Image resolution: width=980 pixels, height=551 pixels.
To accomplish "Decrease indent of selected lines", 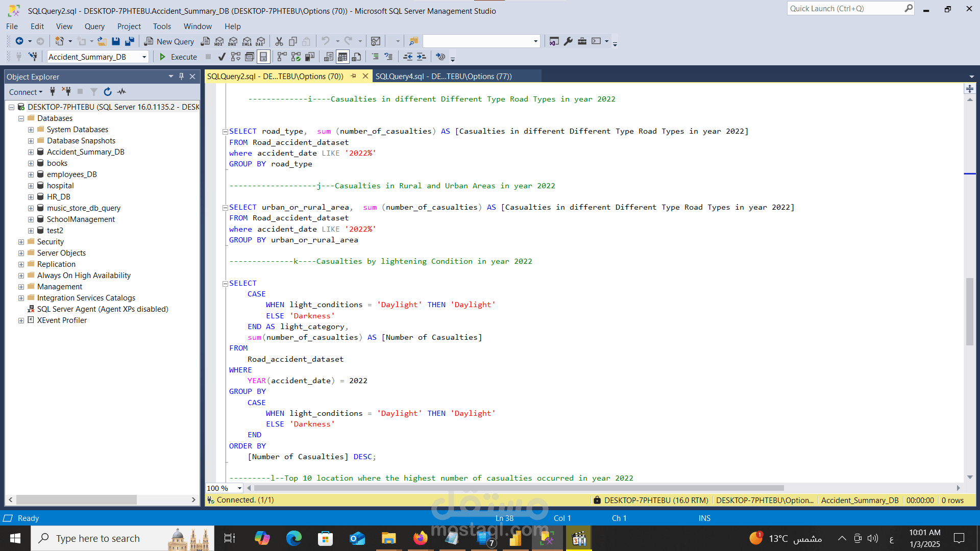I will [x=408, y=57].
